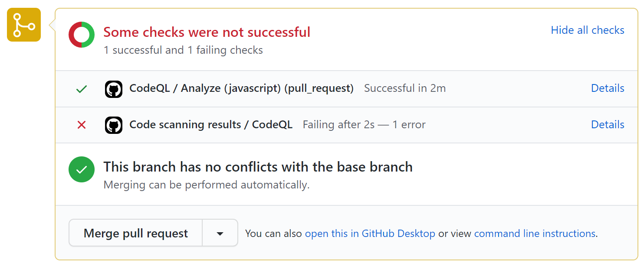View command line instructions for merging
Screen dimensions: 644x266
point(534,233)
